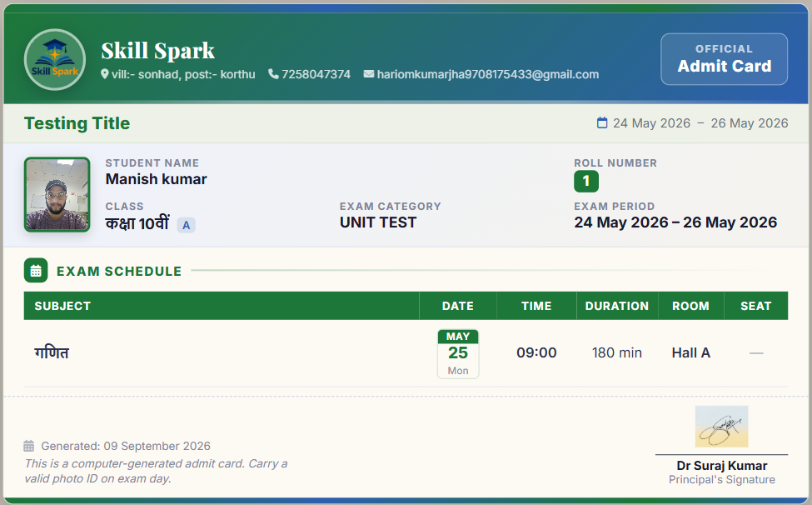Click the room cell Hall A

coord(690,352)
